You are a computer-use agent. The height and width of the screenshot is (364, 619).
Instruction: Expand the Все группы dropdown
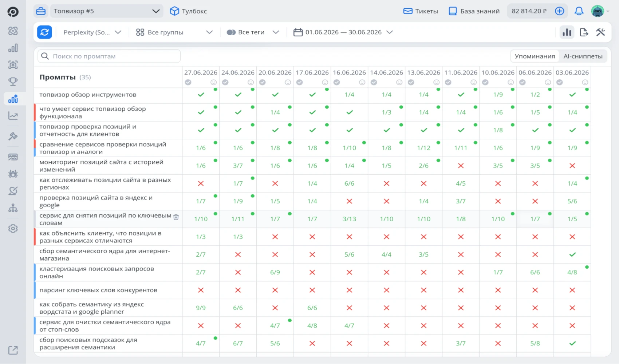point(174,32)
